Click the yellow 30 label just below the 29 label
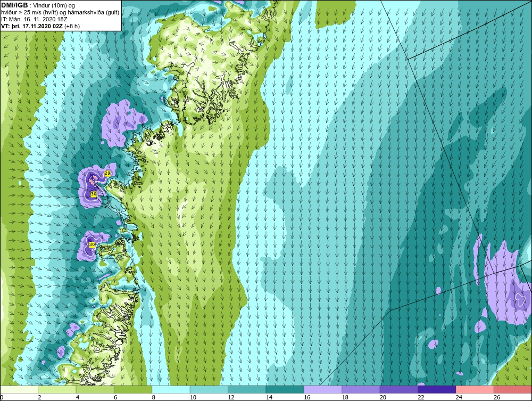This screenshot has height=401, width=532. pyautogui.click(x=94, y=193)
